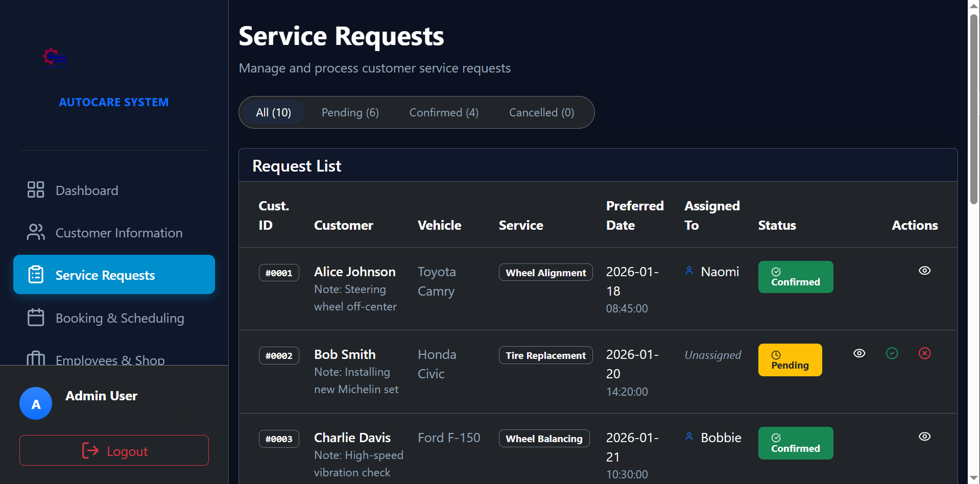View details eye icon for Alice Johnson
This screenshot has height=484, width=980.
point(924,271)
